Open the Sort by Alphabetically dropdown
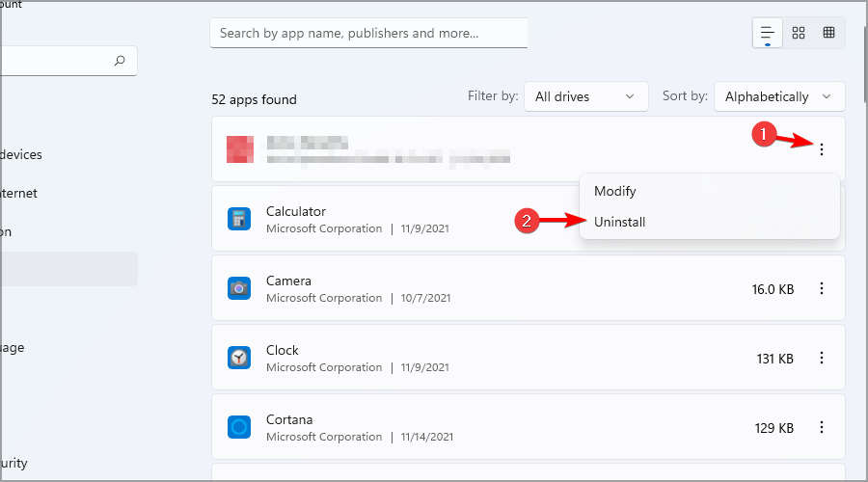 coord(779,96)
